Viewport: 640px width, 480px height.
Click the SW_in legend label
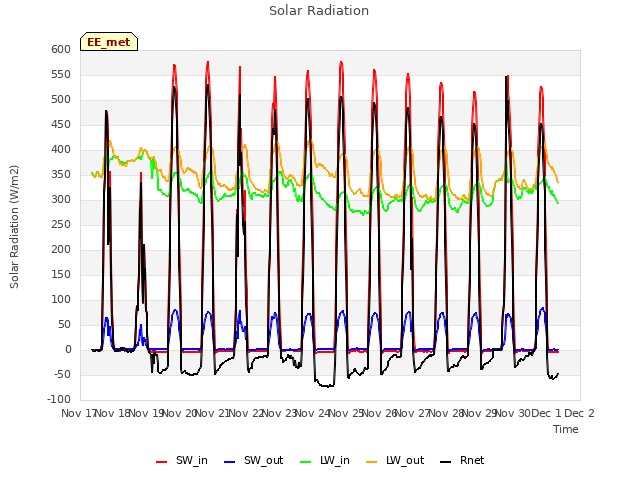coord(191,460)
